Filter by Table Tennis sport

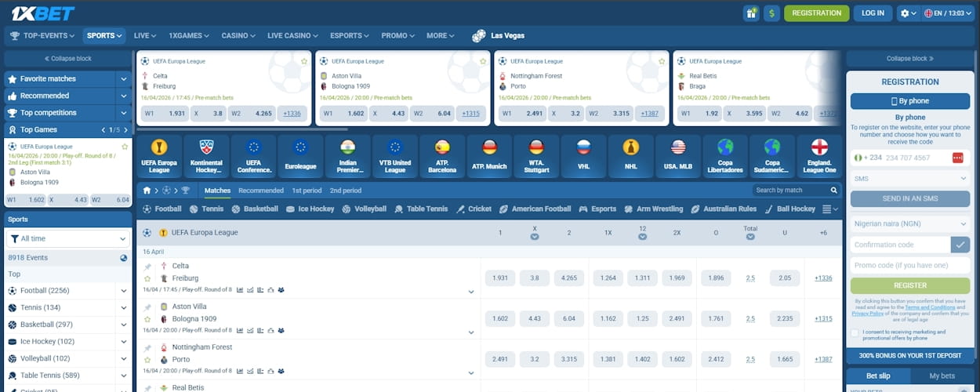[421, 209]
